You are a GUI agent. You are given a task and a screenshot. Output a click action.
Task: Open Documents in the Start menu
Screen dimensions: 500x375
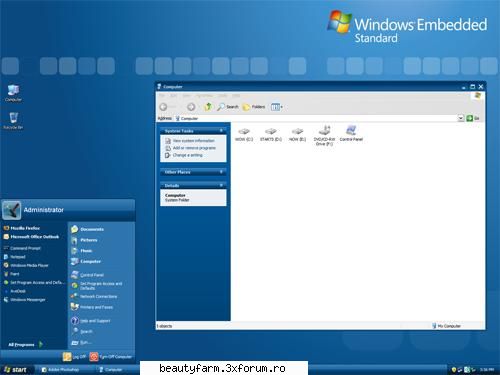click(87, 229)
